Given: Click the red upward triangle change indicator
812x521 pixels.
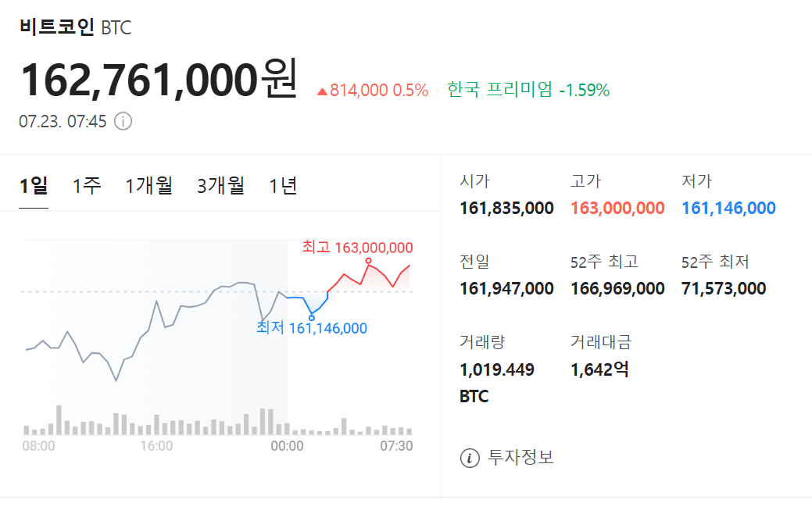Looking at the screenshot, I should [322, 90].
